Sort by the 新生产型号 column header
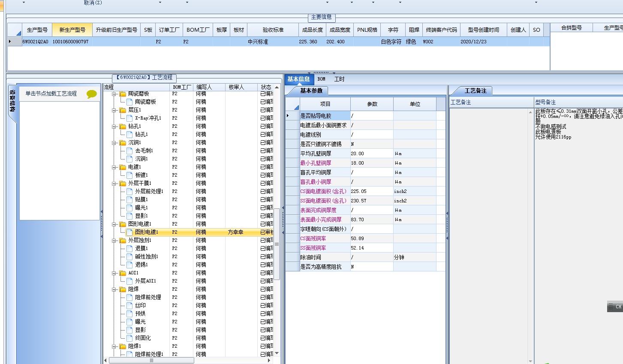 click(72, 30)
